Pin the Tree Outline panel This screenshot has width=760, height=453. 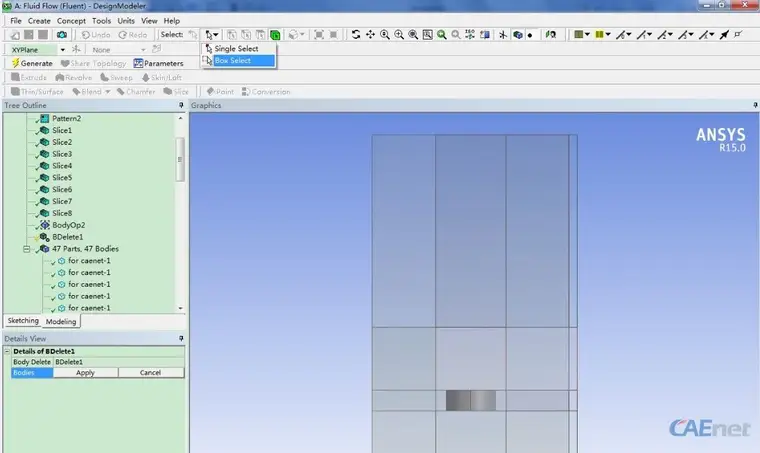pyautogui.click(x=181, y=105)
